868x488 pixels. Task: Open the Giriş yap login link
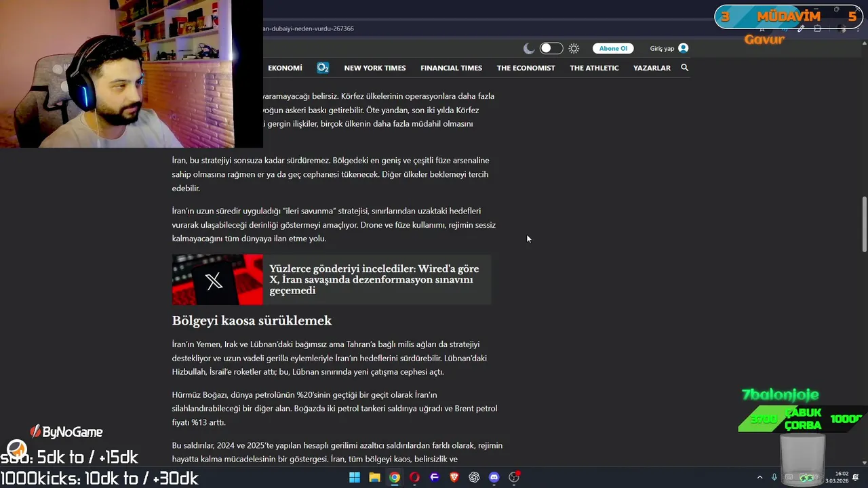[662, 48]
